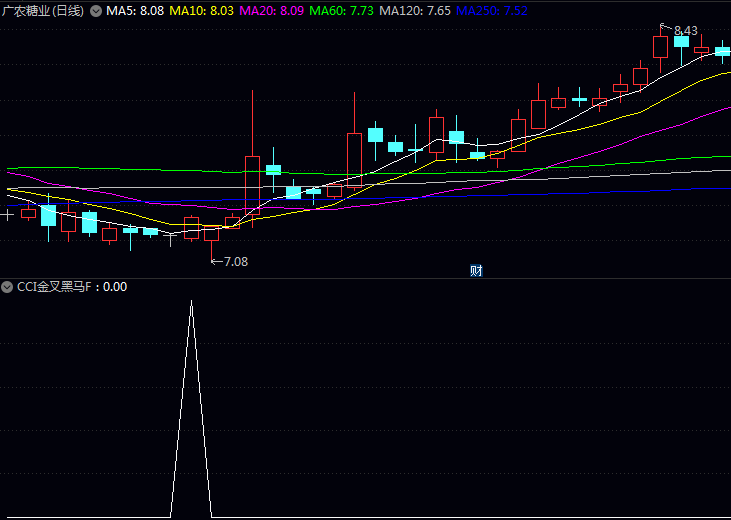Click the last cyan candle at right edge
The height and width of the screenshot is (520, 731).
(x=722, y=51)
